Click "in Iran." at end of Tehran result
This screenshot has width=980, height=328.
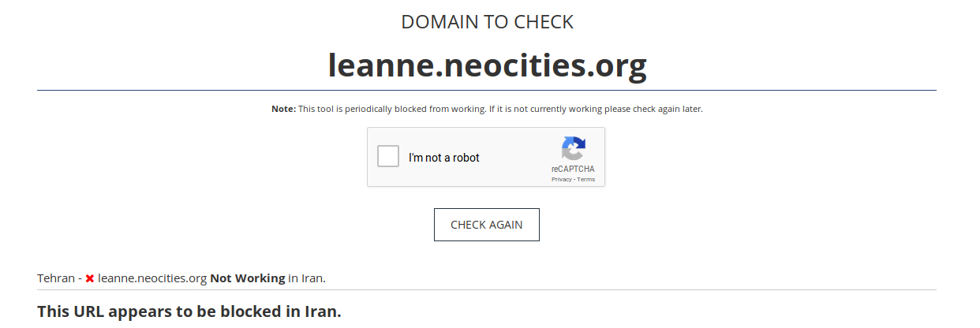[x=307, y=278]
